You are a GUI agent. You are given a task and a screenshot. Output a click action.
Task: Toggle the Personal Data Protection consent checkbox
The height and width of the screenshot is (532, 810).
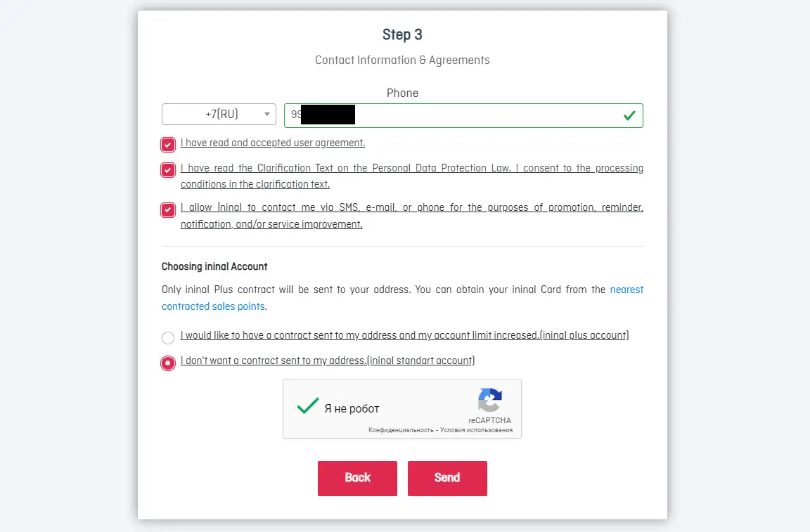[x=168, y=170]
